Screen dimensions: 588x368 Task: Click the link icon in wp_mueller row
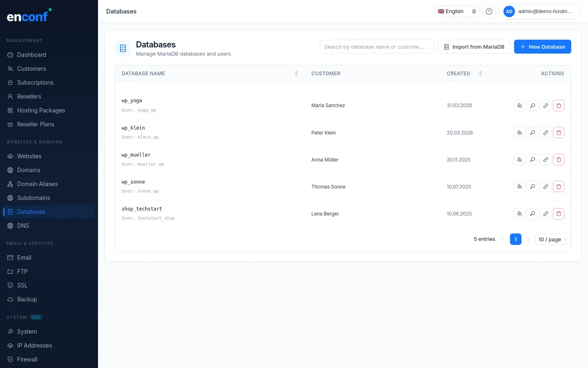point(546,159)
